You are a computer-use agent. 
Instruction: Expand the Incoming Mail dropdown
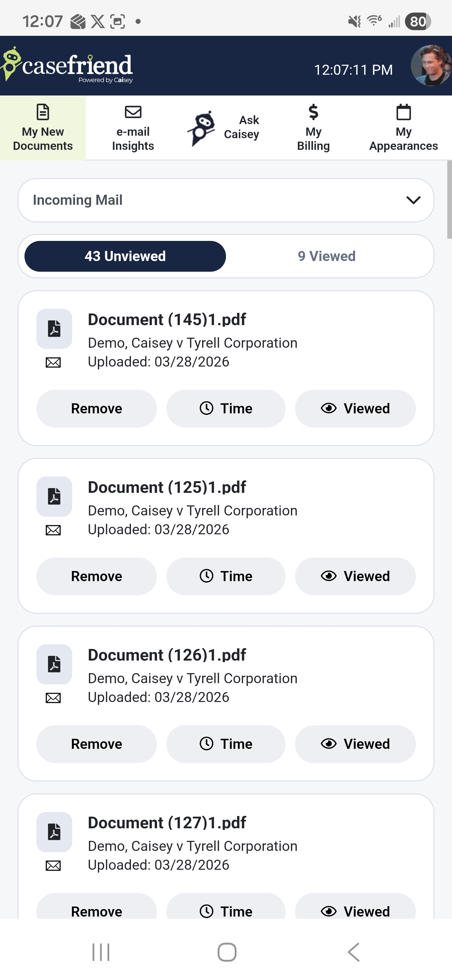pos(226,200)
